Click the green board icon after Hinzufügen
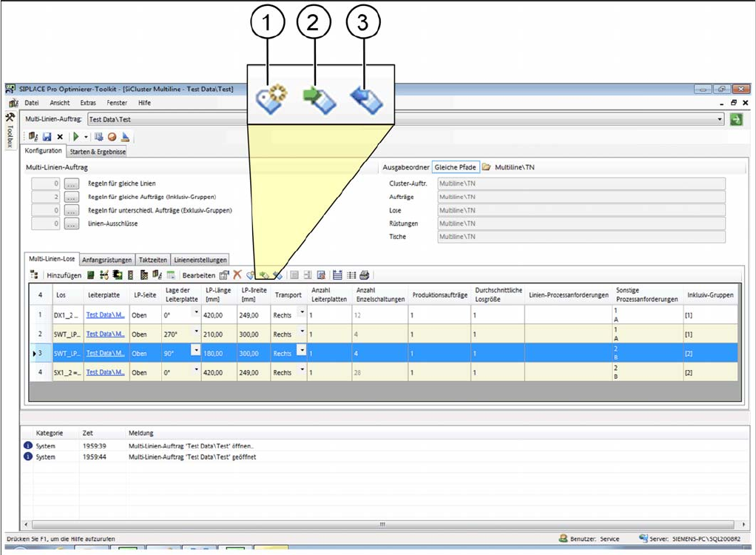The width and height of the screenshot is (756, 555). (90, 275)
